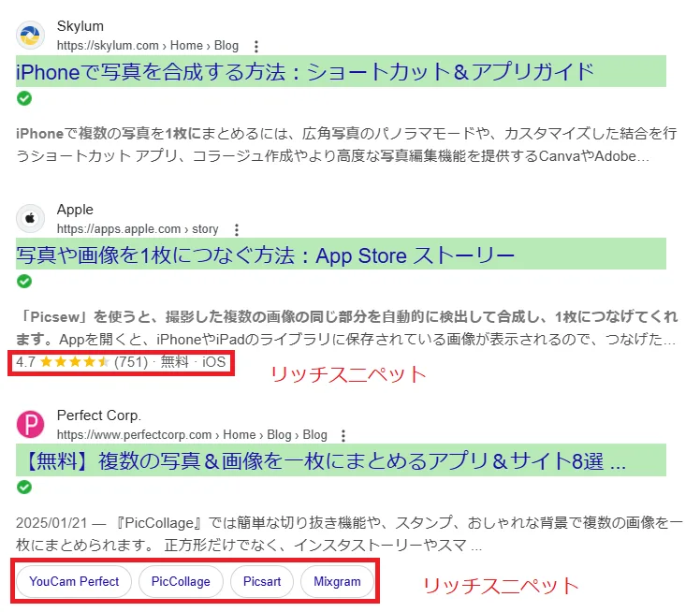Image resolution: width=700 pixels, height=612 pixels.
Task: Click the green checkmark under the App Store title
Action: click(24, 282)
